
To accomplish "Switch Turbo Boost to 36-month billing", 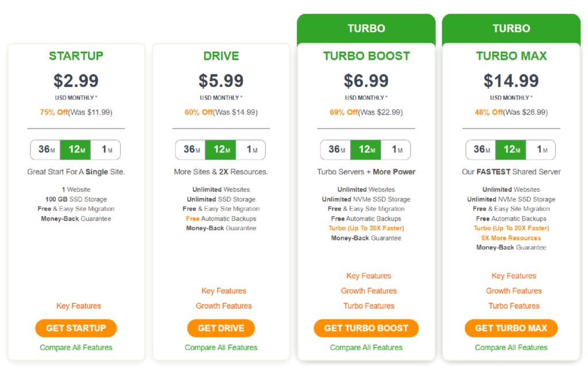I will pyautogui.click(x=336, y=150).
